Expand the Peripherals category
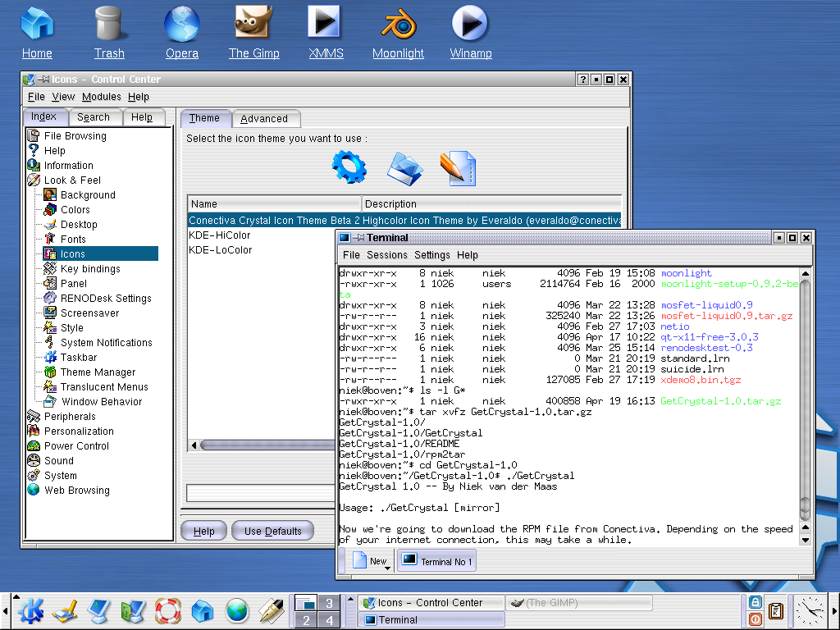This screenshot has height=630, width=840. tap(70, 416)
